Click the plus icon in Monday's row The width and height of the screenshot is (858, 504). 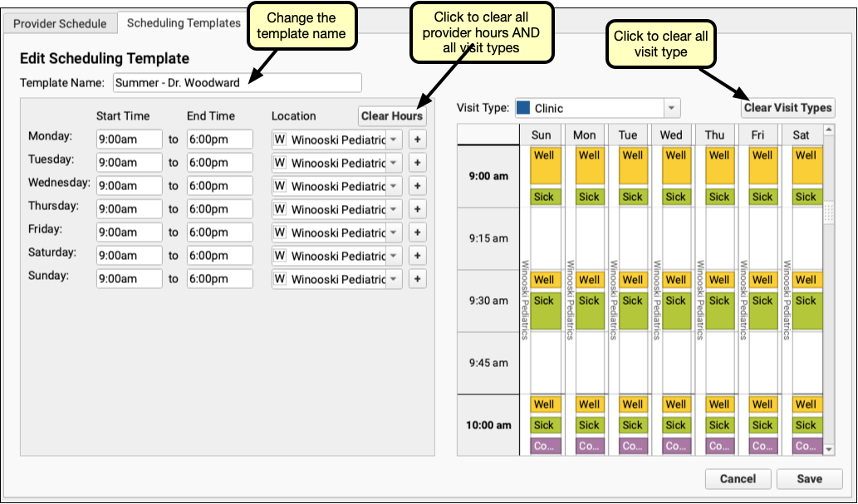point(418,139)
